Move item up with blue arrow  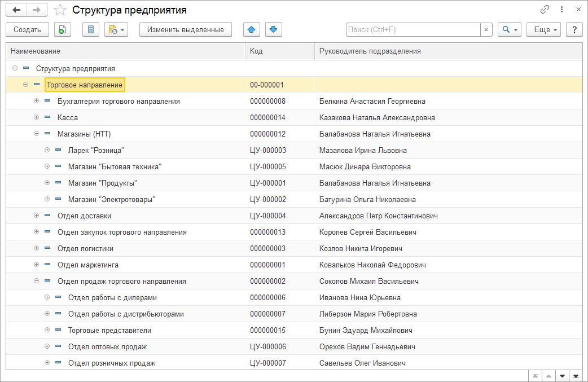pyautogui.click(x=252, y=30)
